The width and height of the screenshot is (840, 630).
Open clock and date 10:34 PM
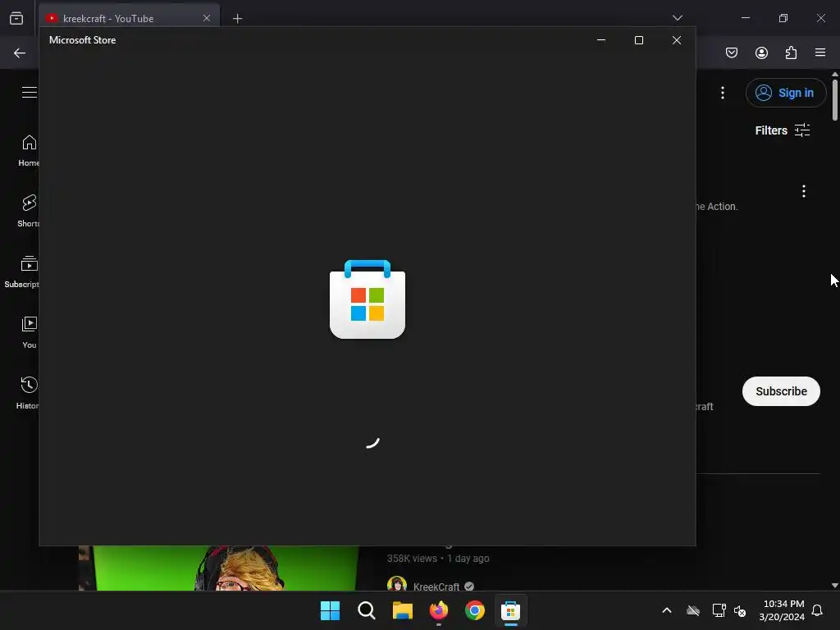coord(782,610)
